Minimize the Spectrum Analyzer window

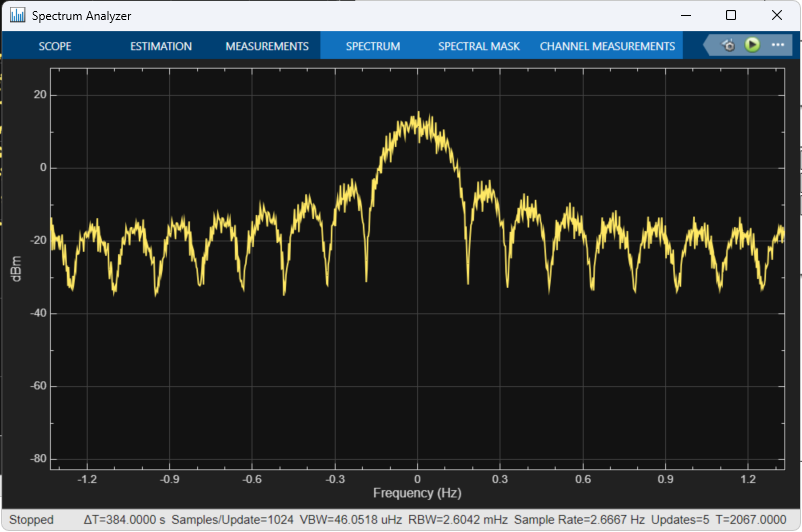click(x=686, y=15)
